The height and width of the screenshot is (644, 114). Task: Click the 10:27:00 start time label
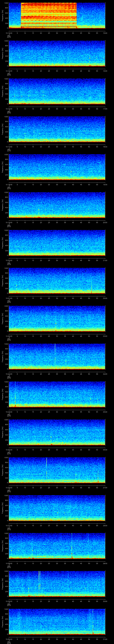pos(9,525)
